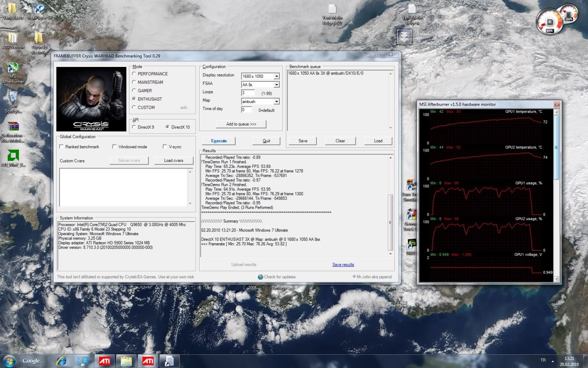Enable Windowed mode checkbox
This screenshot has height=368, width=588.
tap(114, 146)
